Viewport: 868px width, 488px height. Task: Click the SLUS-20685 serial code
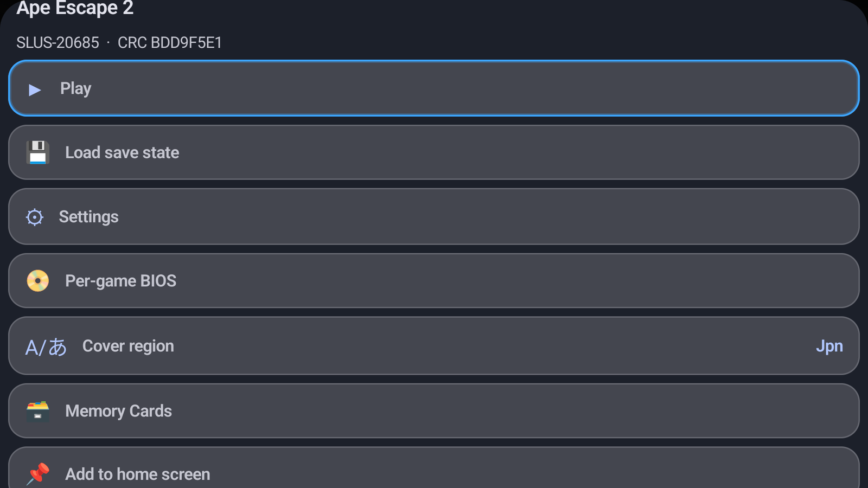pos(58,42)
